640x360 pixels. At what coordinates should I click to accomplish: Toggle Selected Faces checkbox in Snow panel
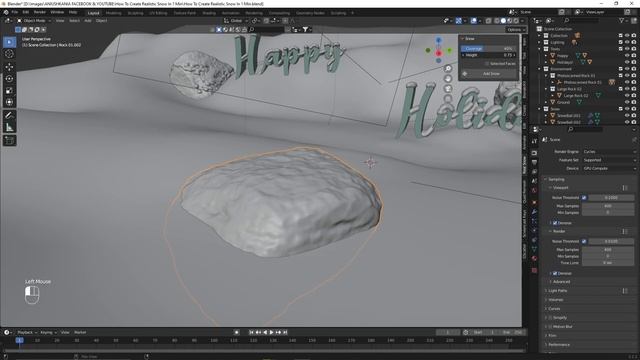pos(487,64)
